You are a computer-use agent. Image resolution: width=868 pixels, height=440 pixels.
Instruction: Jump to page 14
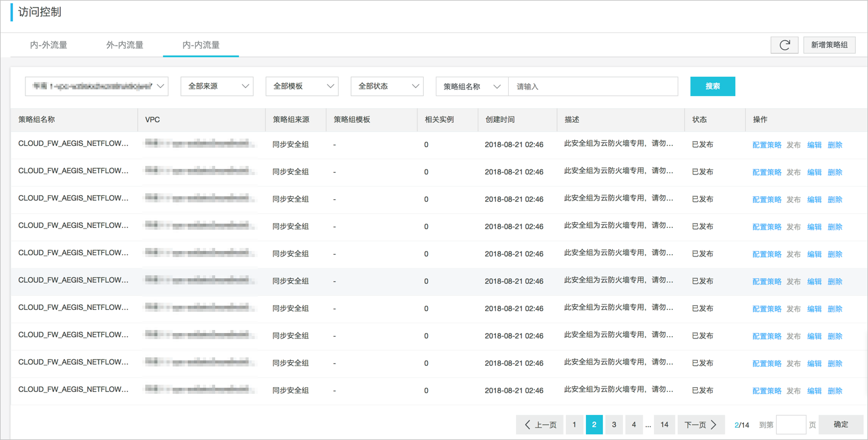coord(664,425)
